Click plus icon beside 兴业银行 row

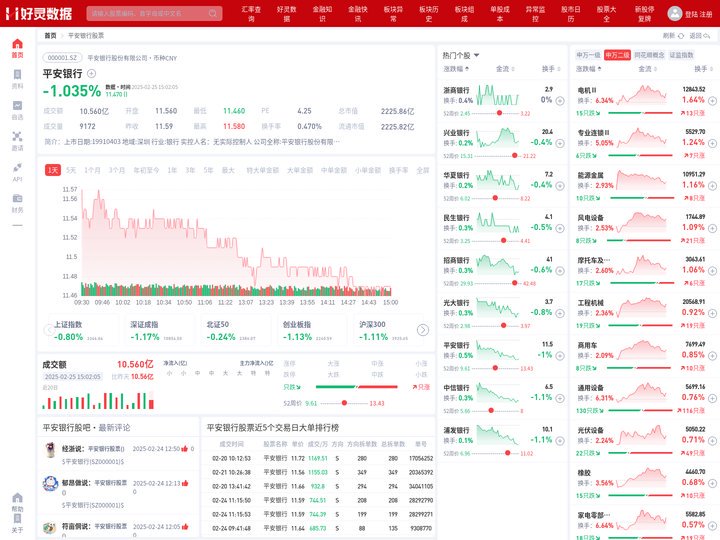point(560,143)
